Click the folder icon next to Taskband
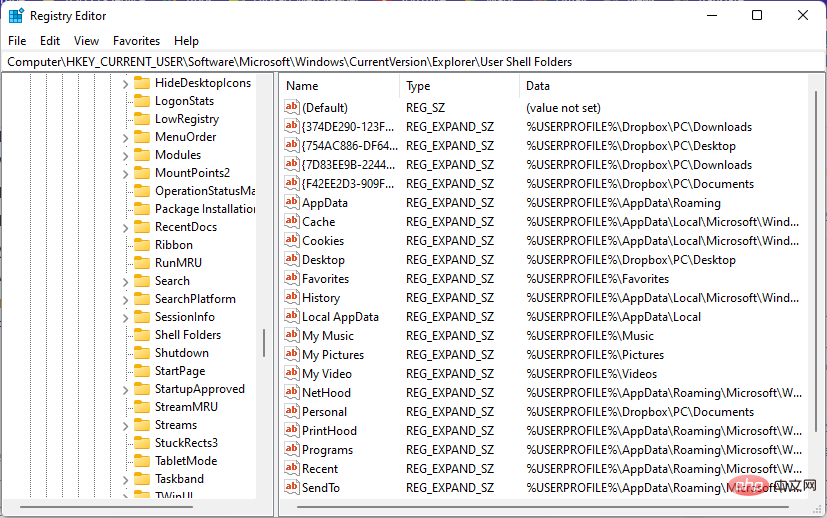Image resolution: width=827 pixels, height=518 pixels. [141, 479]
